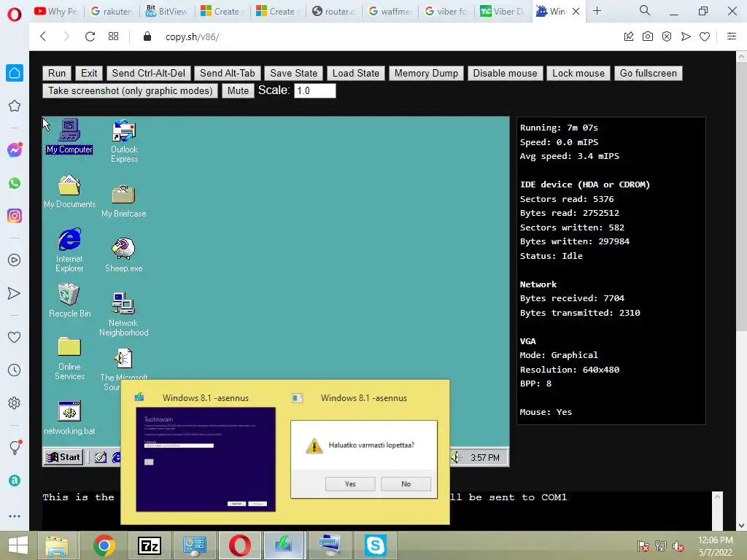Viewport: 747px width, 560px height.
Task: Open Opera Easy Setup menu
Action: [x=732, y=36]
